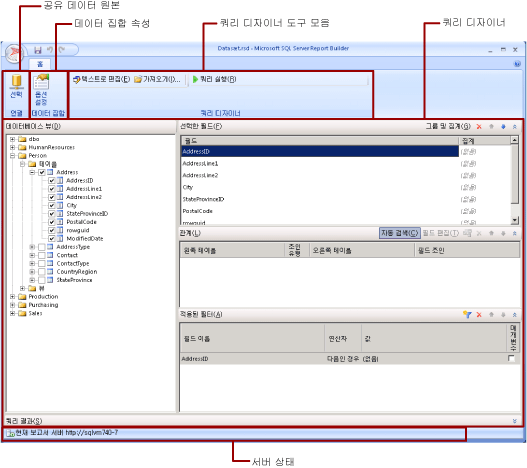Move selected field up arrow icon
This screenshot has height=468, width=527.
click(491, 127)
